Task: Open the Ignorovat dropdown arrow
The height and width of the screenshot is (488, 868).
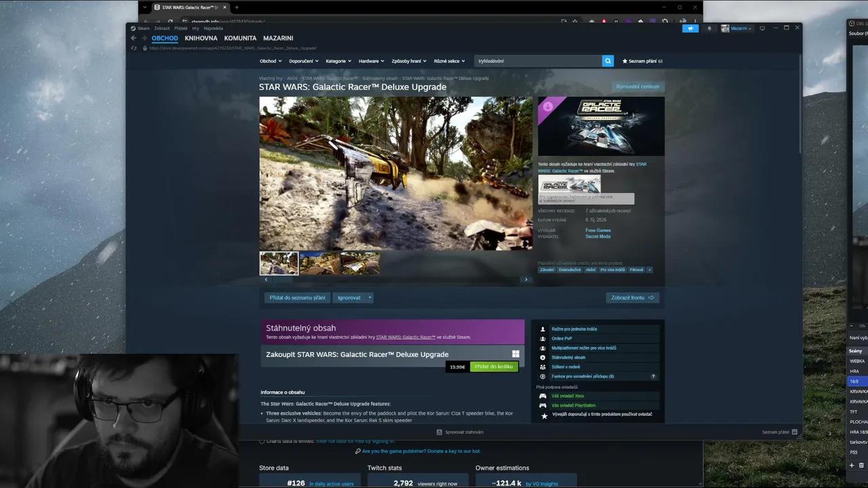Action: point(370,298)
